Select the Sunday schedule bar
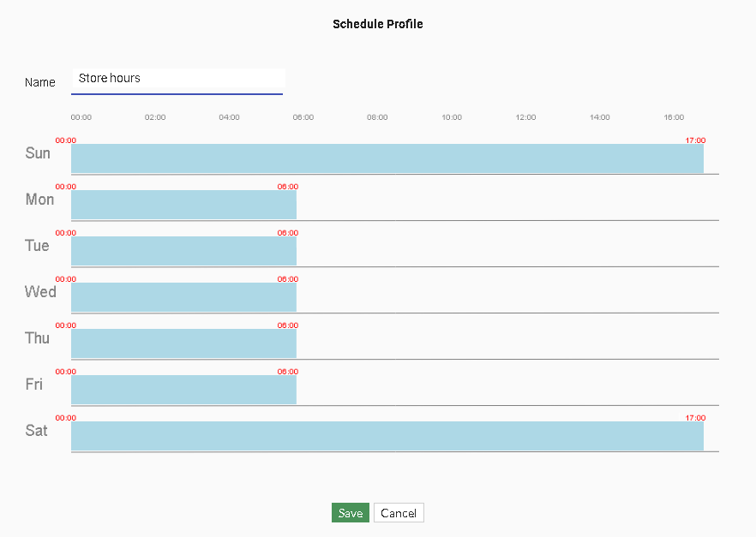 (386, 158)
